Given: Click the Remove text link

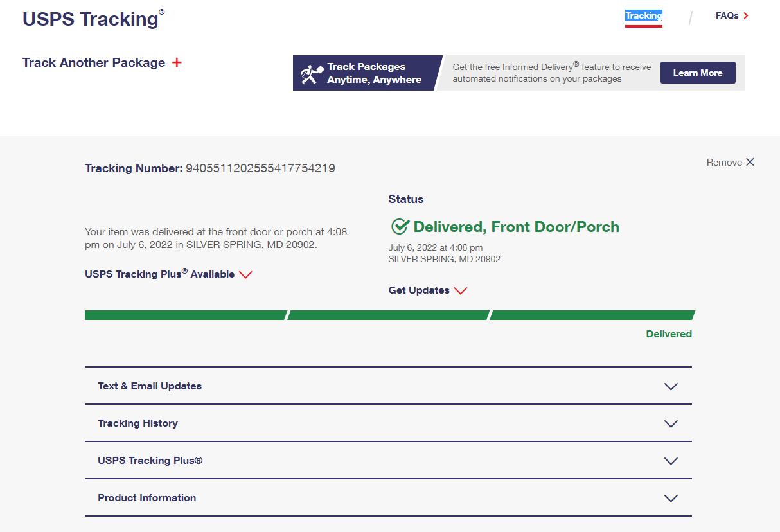Looking at the screenshot, I should tap(724, 163).
